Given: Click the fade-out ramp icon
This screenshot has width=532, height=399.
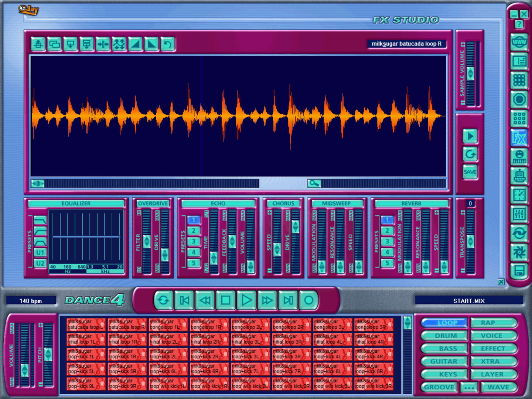Looking at the screenshot, I should click(x=151, y=44).
